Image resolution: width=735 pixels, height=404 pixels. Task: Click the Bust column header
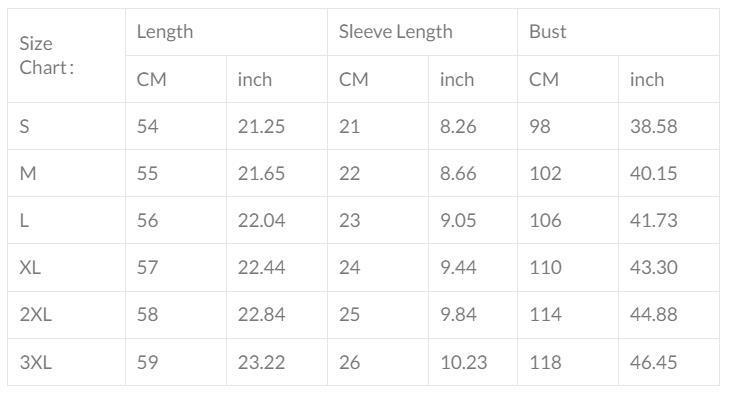coord(548,32)
